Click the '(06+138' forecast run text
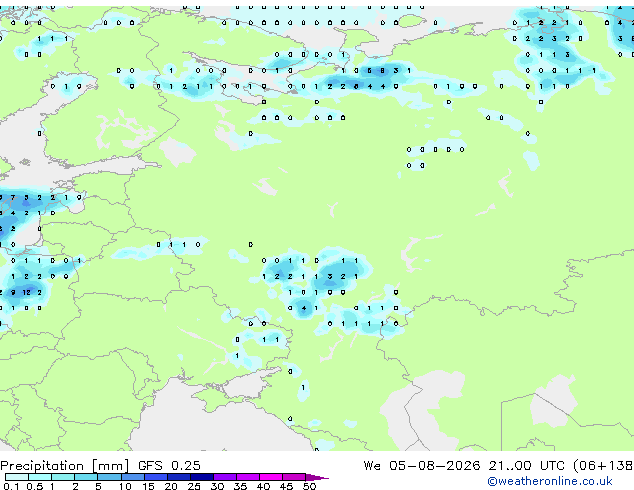 603,466
